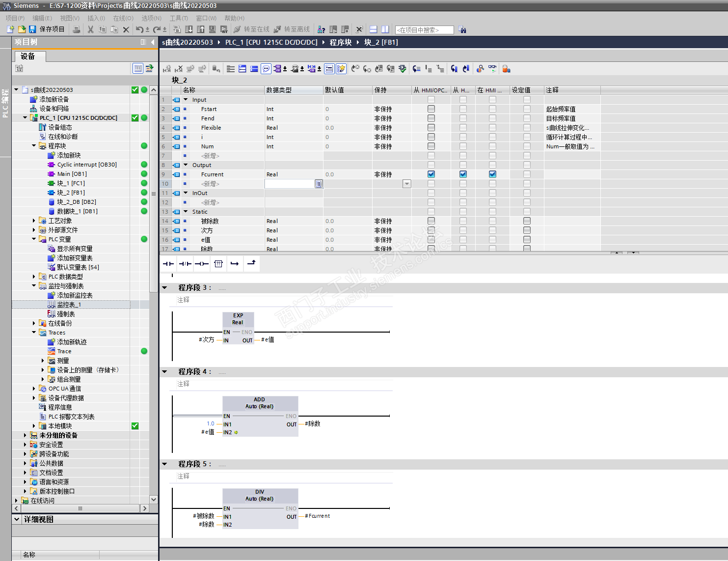Click the project search input field

424,30
